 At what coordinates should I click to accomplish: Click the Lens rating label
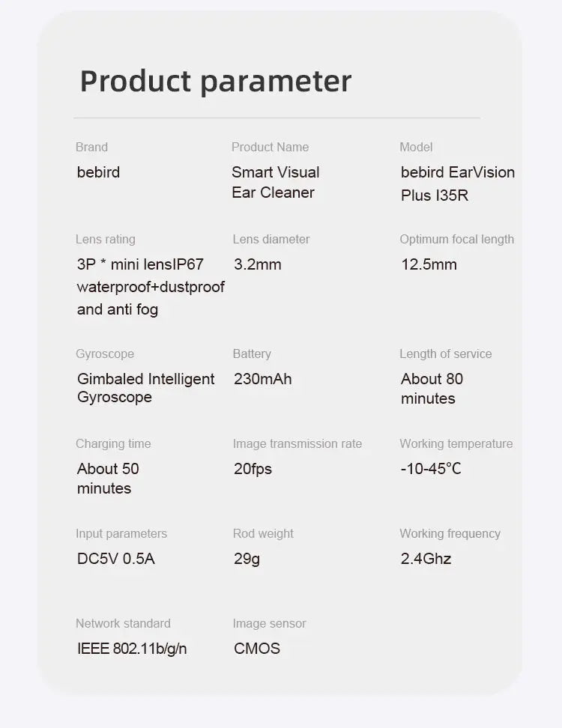(106, 240)
